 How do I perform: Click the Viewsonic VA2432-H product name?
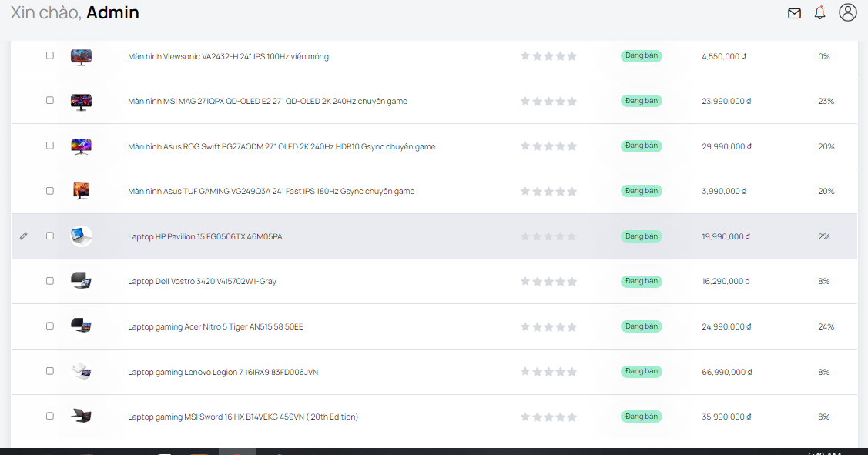click(228, 56)
